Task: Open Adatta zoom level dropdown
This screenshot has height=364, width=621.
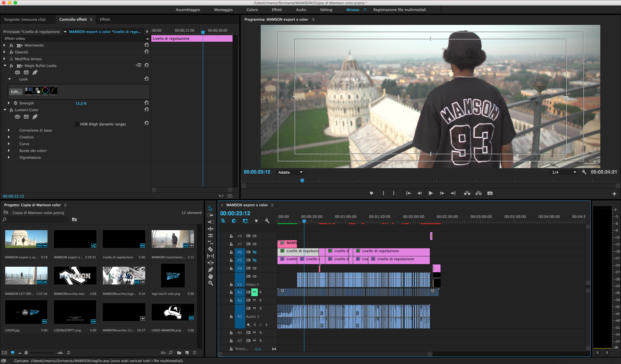Action: click(x=291, y=172)
